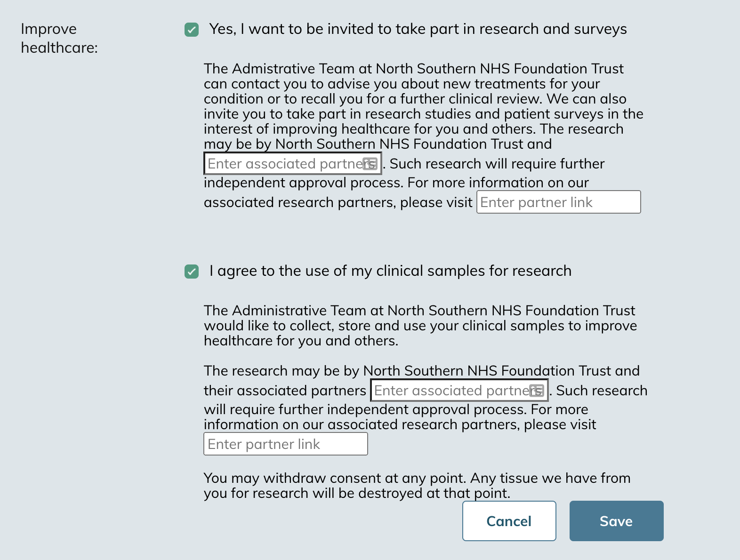Viewport: 740px width, 560px height.
Task: Uncheck the clinical samples for research checkbox
Action: click(x=192, y=272)
